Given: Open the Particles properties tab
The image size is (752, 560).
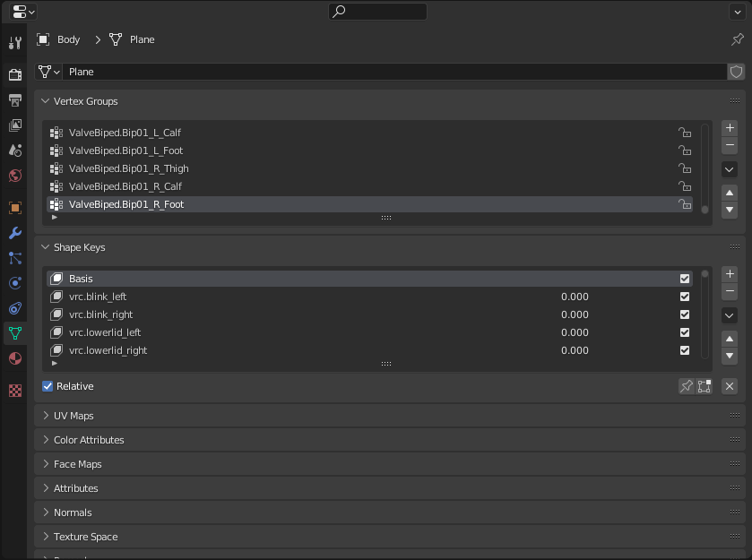Looking at the screenshot, I should point(15,258).
